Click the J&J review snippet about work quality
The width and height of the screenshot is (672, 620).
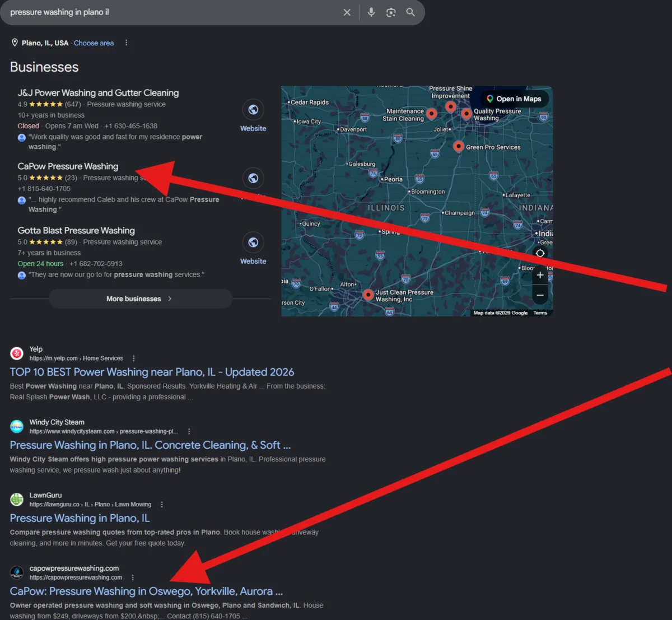[115, 142]
